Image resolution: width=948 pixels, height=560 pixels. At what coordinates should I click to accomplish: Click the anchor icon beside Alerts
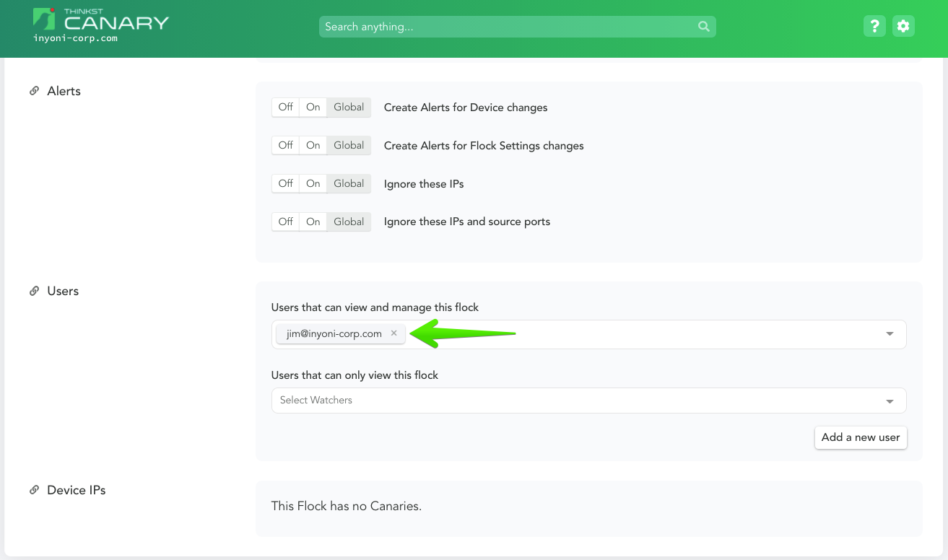35,90
